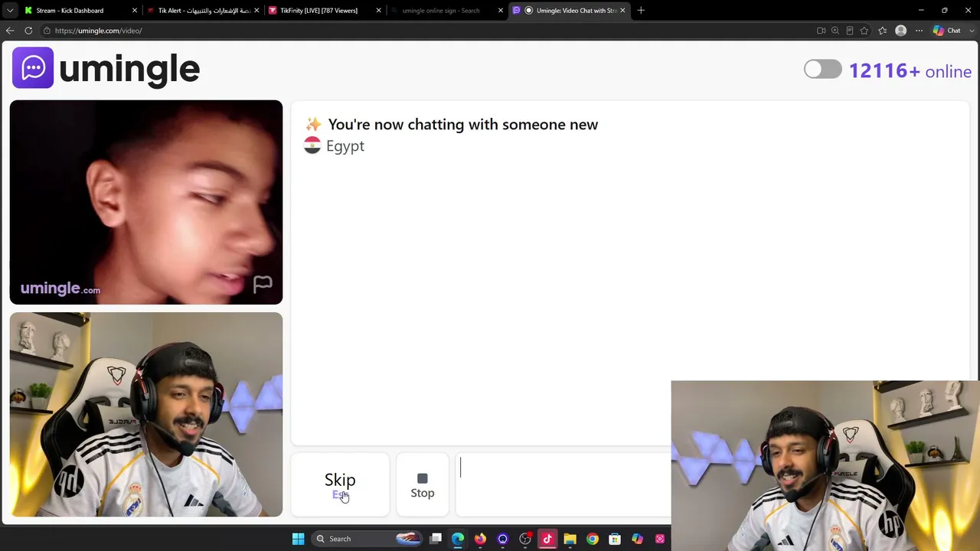This screenshot has height=551, width=980.
Task: Close the Umingle Video Chat tab
Action: pos(622,11)
